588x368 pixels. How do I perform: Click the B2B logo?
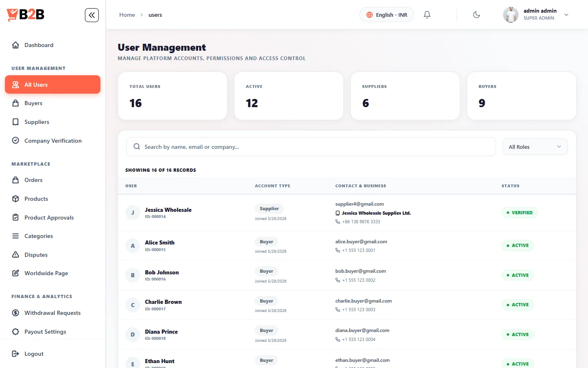[25, 15]
